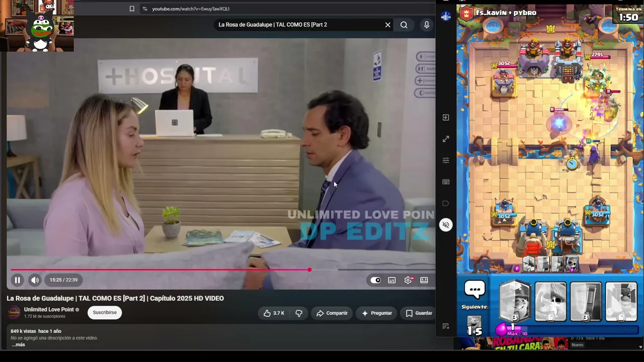644x362 pixels.
Task: Click the spaceship app icon in emulator sidebar
Action: (446, 16)
